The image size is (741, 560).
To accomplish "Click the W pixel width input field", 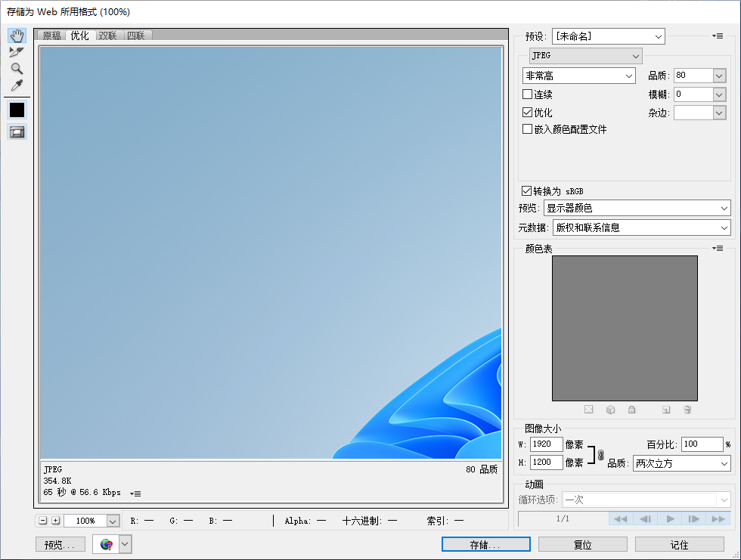I will 546,444.
